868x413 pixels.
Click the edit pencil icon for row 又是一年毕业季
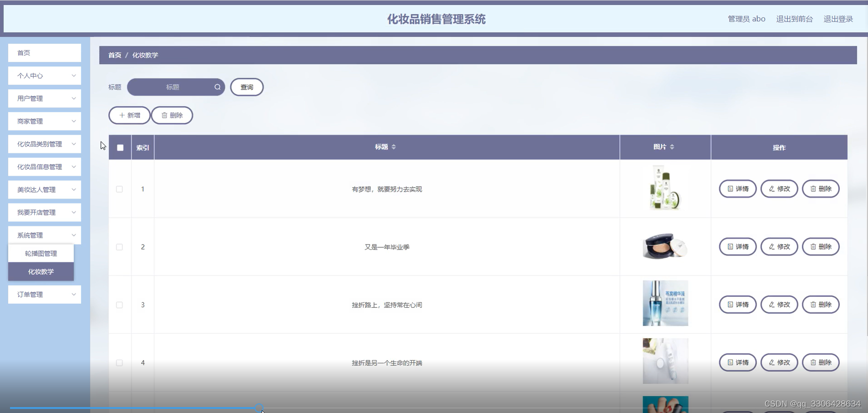pyautogui.click(x=772, y=246)
